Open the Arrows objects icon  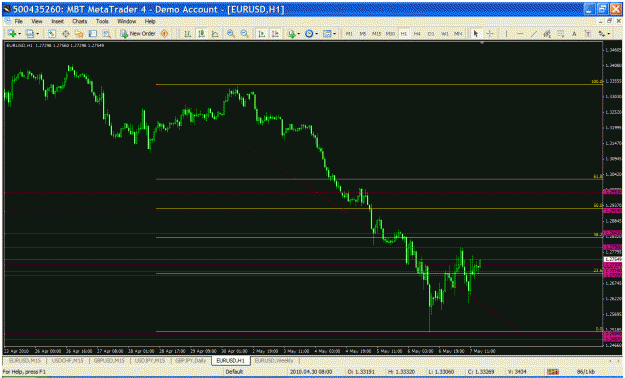(601, 34)
